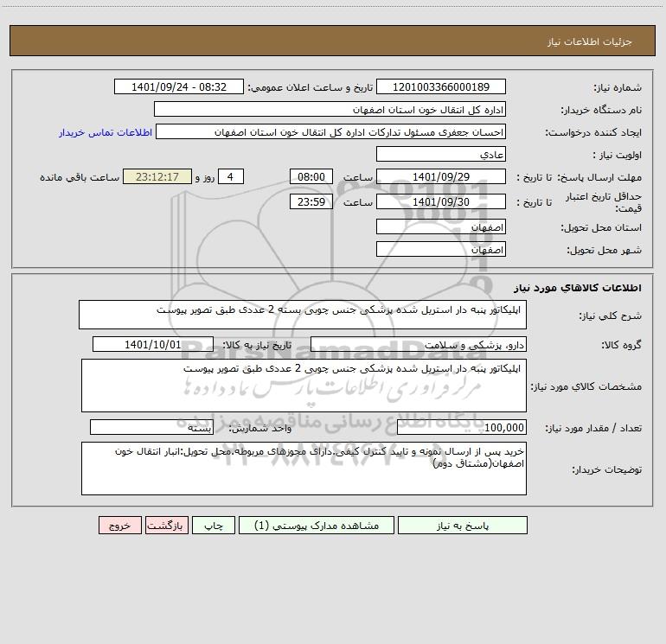666x644 pixels.
Task: Click the label واحد شمارش
Action: [x=260, y=429]
